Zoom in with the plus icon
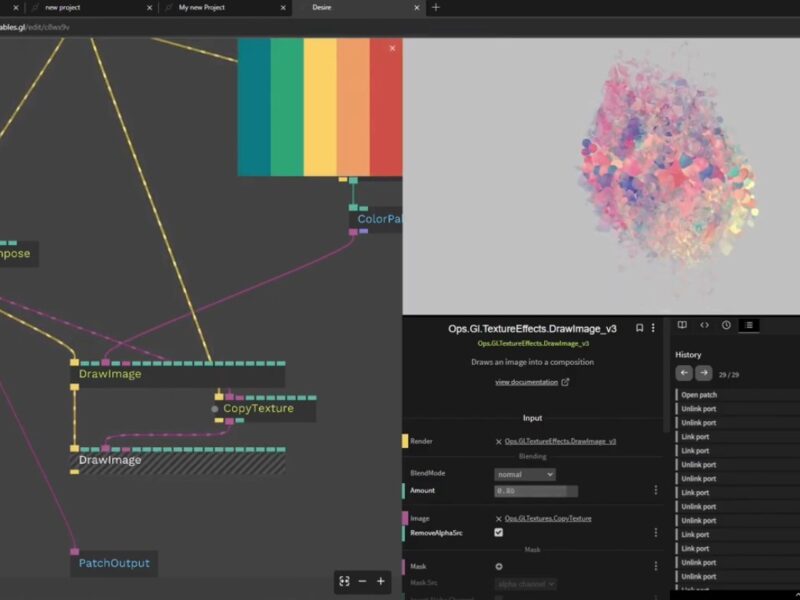Viewport: 800px width, 600px height. pyautogui.click(x=381, y=581)
